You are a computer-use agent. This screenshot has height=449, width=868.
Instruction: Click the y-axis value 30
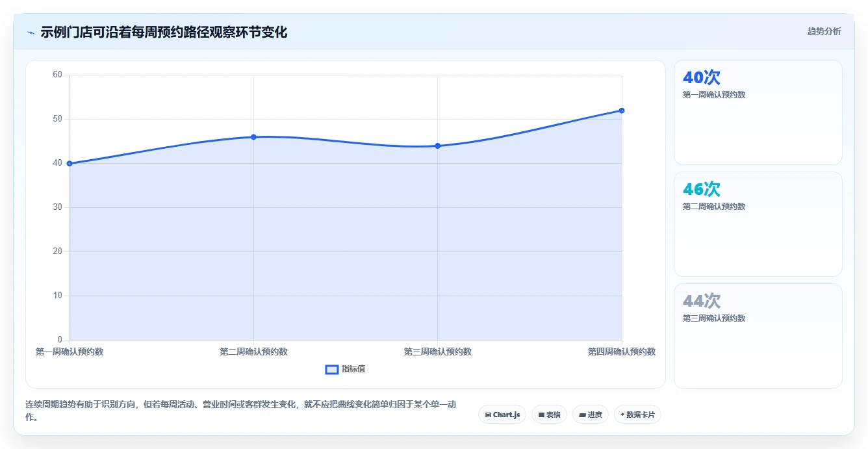(x=58, y=207)
